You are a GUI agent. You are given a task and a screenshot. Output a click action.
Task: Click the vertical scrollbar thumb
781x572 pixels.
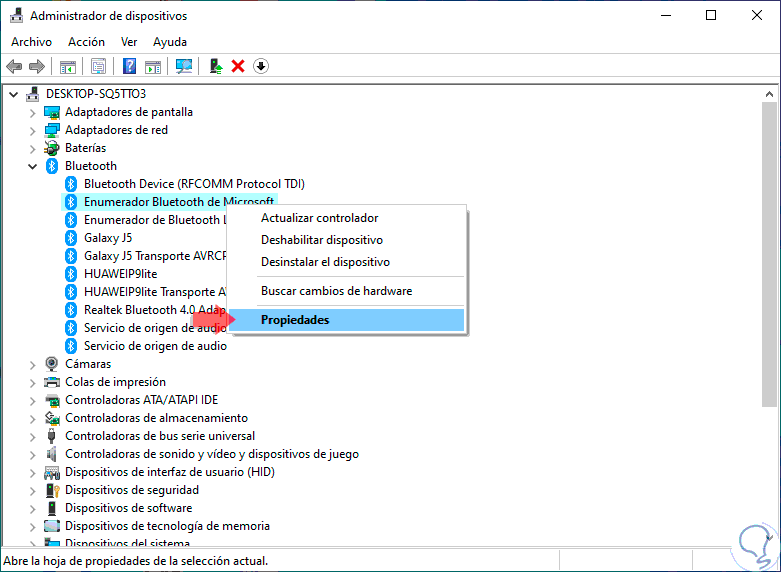769,254
